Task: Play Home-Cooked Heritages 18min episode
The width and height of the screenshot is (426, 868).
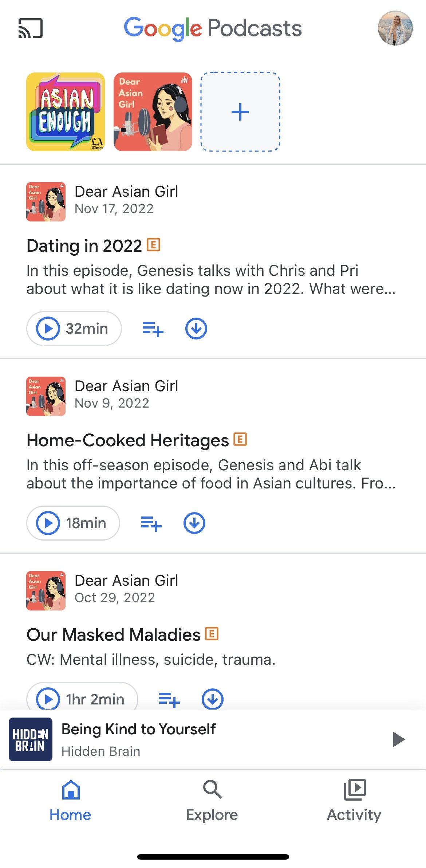Action: [73, 523]
